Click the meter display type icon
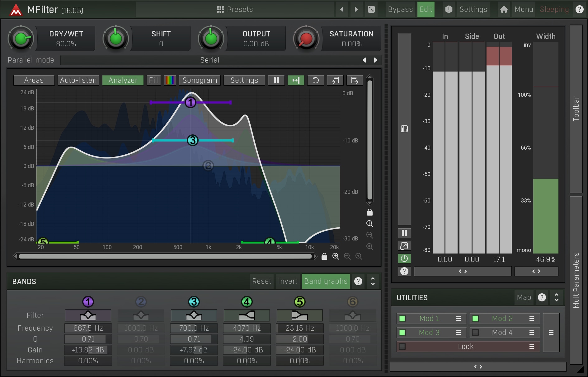The height and width of the screenshot is (377, 588). [404, 129]
